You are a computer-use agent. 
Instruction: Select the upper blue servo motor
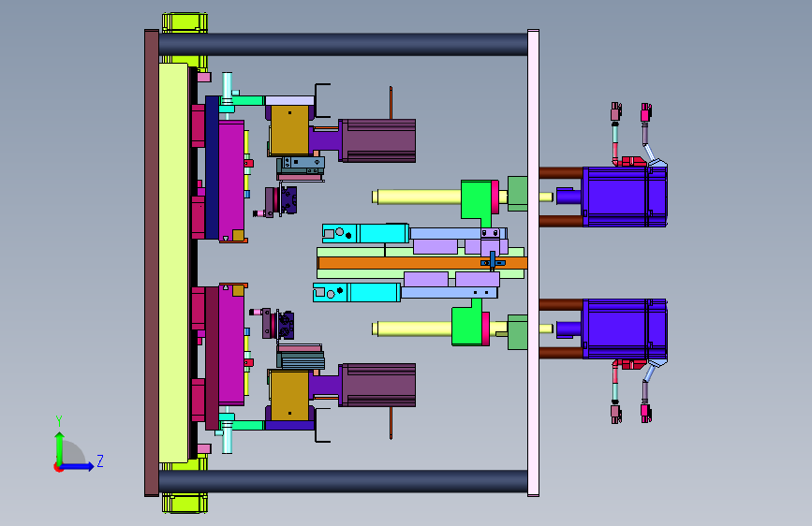point(625,197)
